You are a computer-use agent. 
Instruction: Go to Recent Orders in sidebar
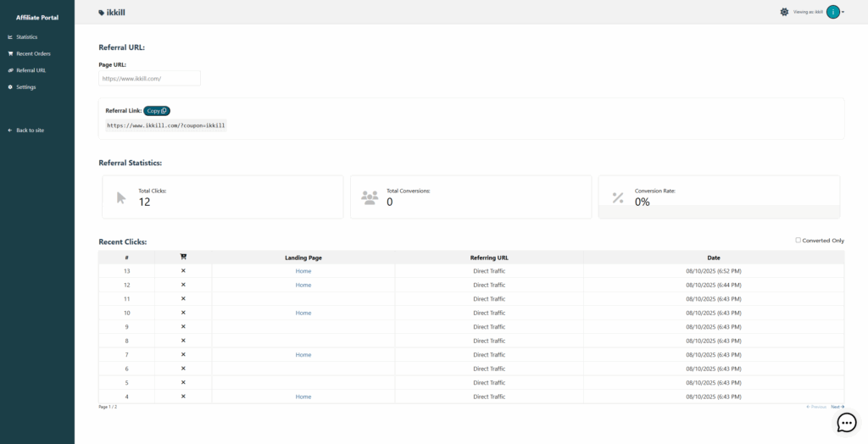tap(33, 53)
